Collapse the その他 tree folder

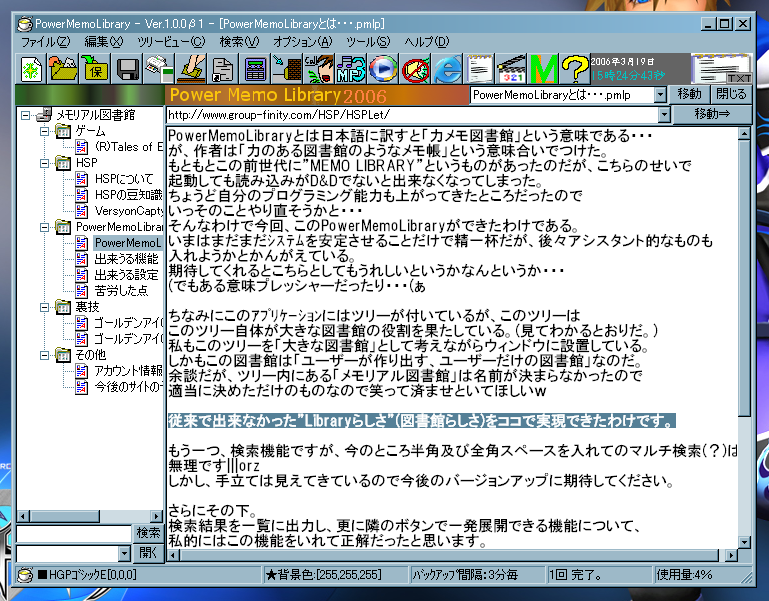[44, 355]
